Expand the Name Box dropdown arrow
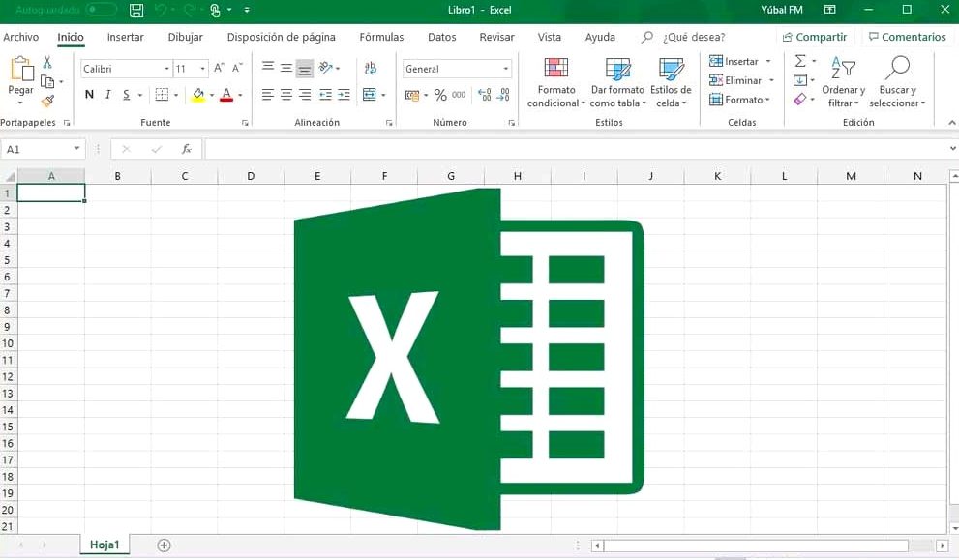The image size is (959, 560). 76,149
